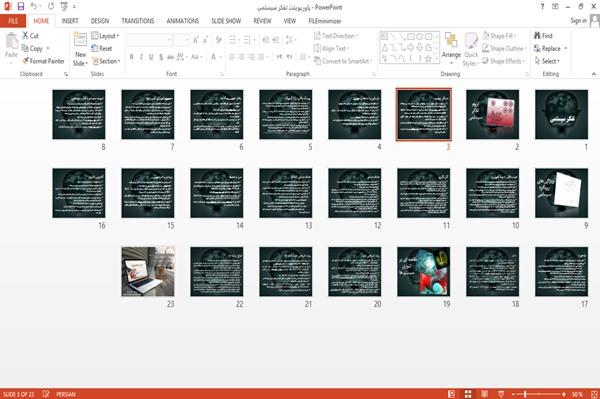Open PowerPoint Help question mark

click(542, 7)
